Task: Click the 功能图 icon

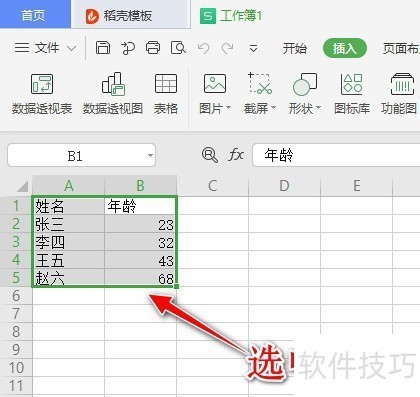Action: click(400, 94)
